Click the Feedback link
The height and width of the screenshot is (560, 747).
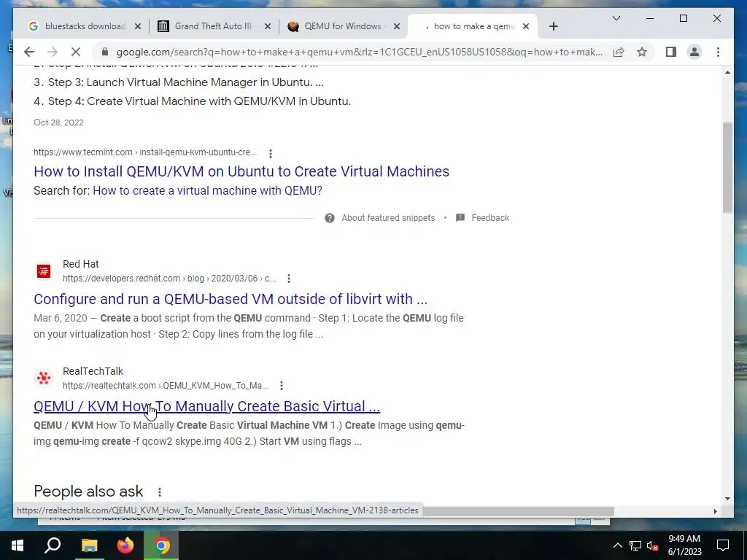pyautogui.click(x=490, y=218)
